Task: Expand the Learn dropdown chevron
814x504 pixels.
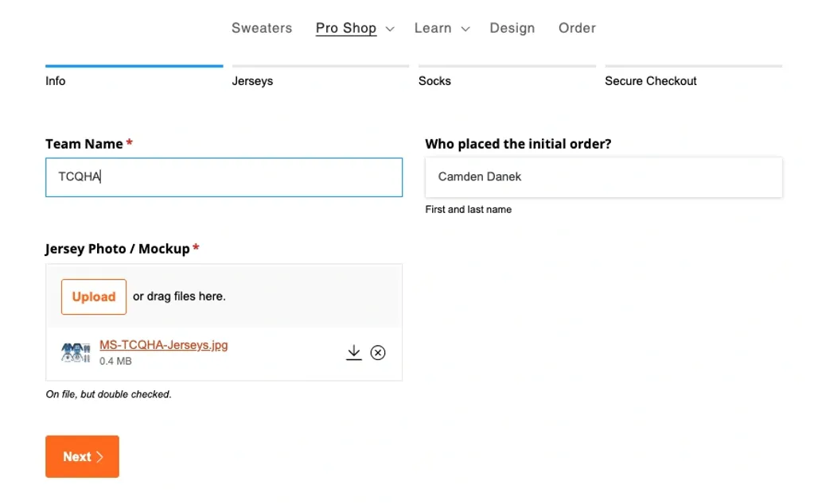Action: 465,29
